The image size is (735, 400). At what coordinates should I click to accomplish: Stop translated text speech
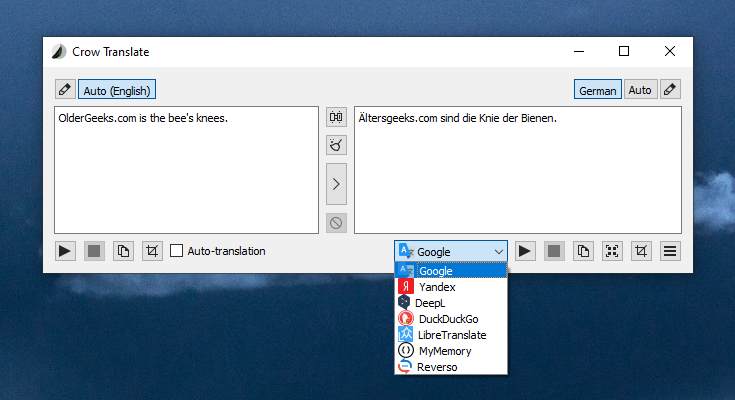click(554, 251)
